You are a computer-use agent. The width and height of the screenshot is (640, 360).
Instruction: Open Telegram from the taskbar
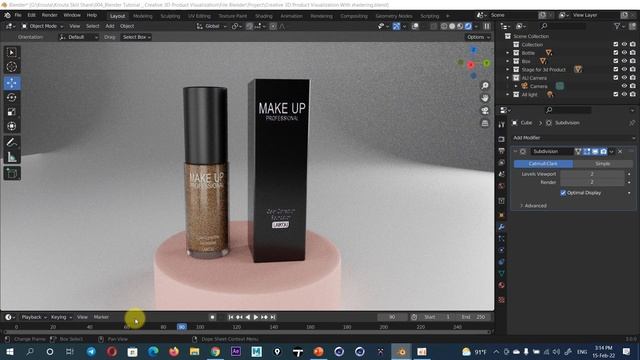coord(91,351)
